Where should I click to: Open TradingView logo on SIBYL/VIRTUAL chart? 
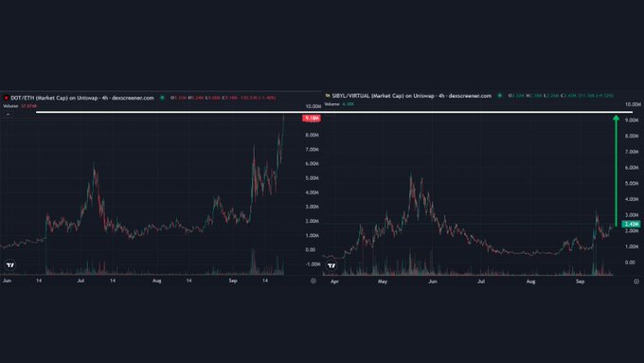point(331,266)
